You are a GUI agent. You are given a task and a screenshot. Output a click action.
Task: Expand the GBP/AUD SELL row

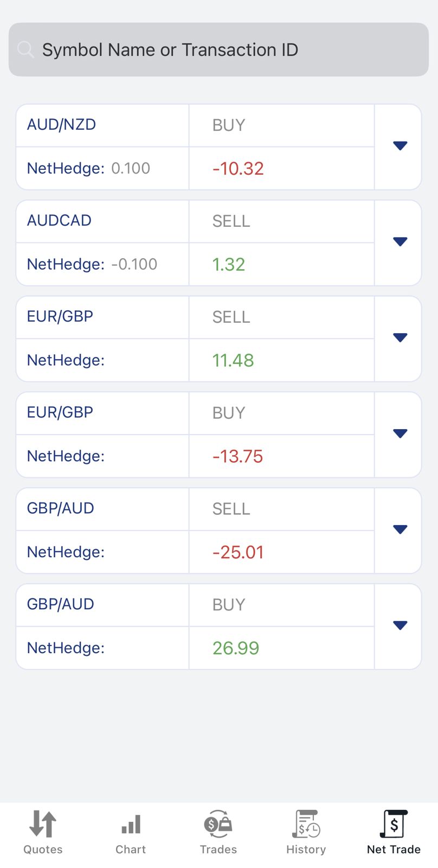400,530
